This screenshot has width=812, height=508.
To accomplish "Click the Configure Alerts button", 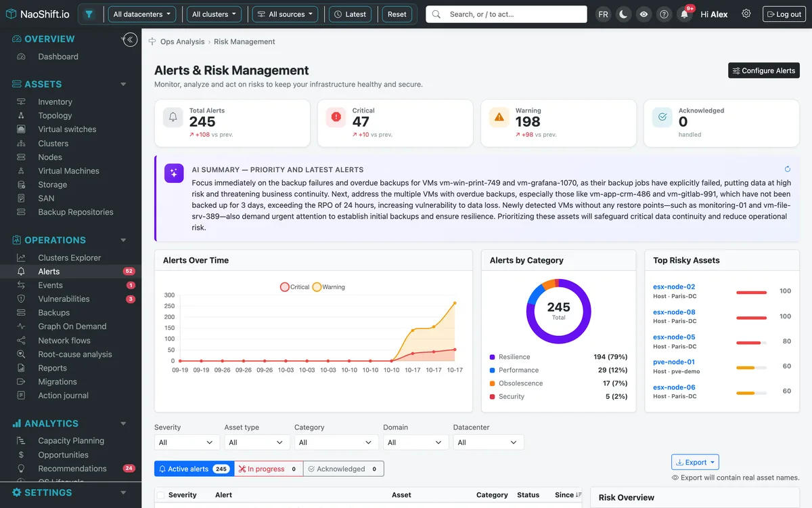I will click(764, 70).
